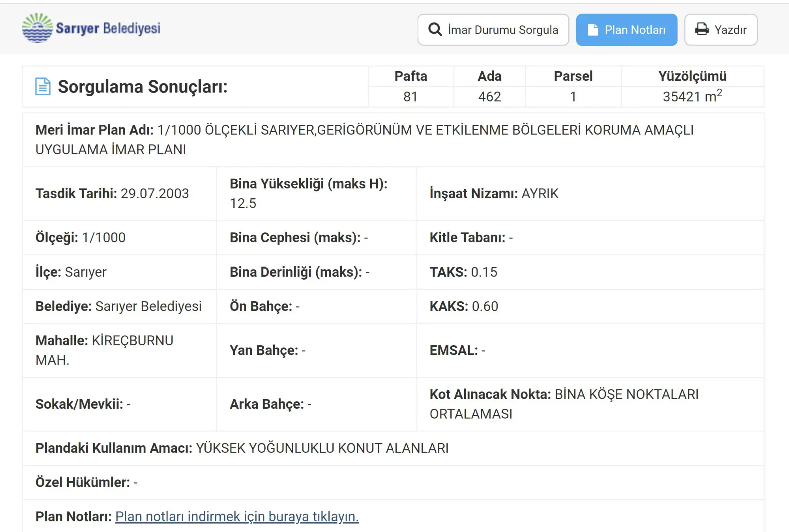Select KAKS 0.60 value

485,306
